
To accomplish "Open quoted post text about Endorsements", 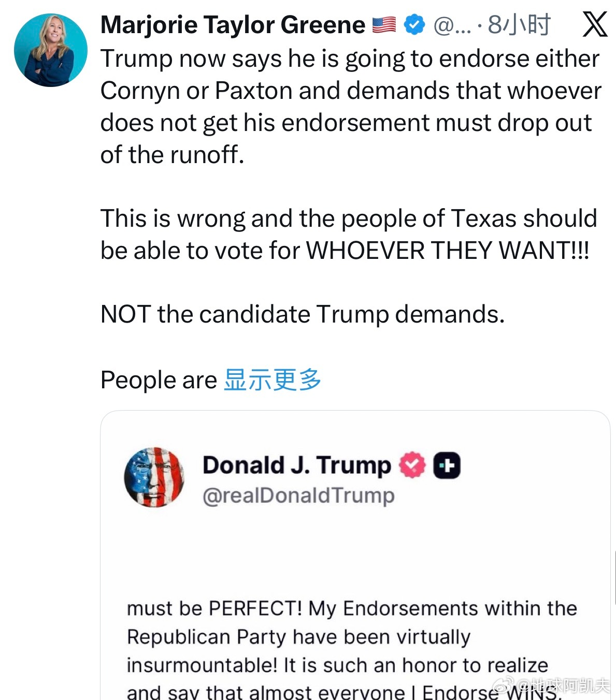I will [351, 637].
